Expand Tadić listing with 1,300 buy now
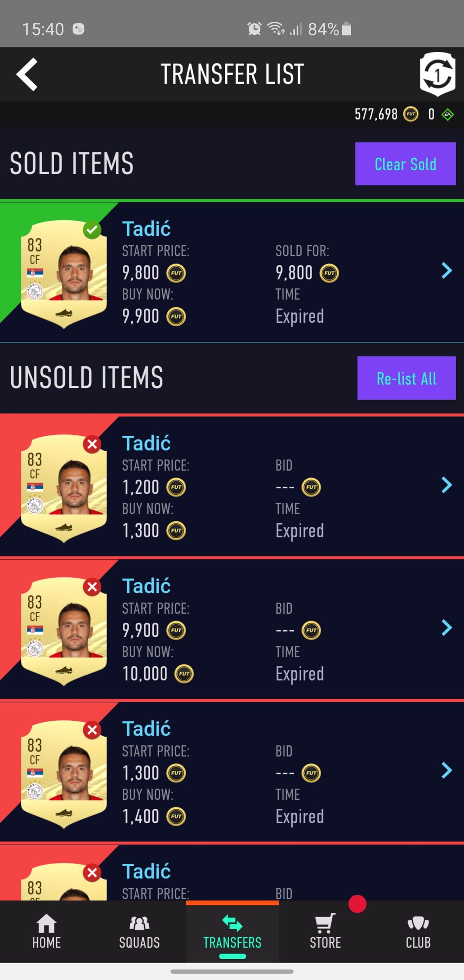This screenshot has width=464, height=980. pyautogui.click(x=447, y=485)
